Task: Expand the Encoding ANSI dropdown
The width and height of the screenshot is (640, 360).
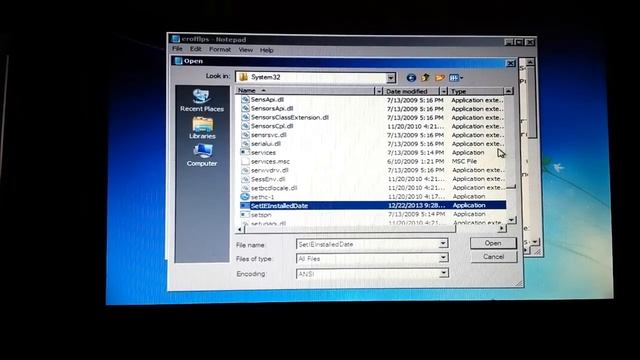Action: [444, 273]
